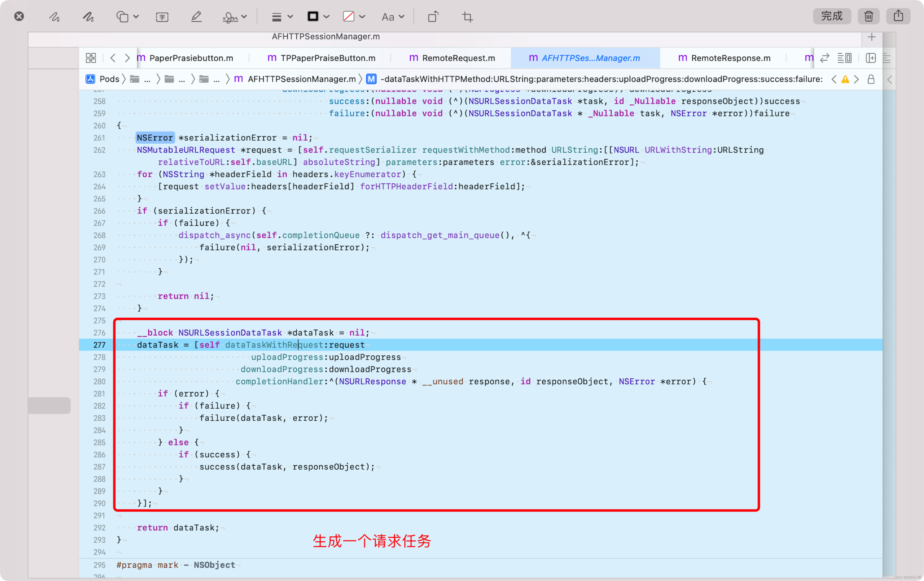Switch to RemoteRequest.m tab
The width and height of the screenshot is (924, 581).
(452, 58)
